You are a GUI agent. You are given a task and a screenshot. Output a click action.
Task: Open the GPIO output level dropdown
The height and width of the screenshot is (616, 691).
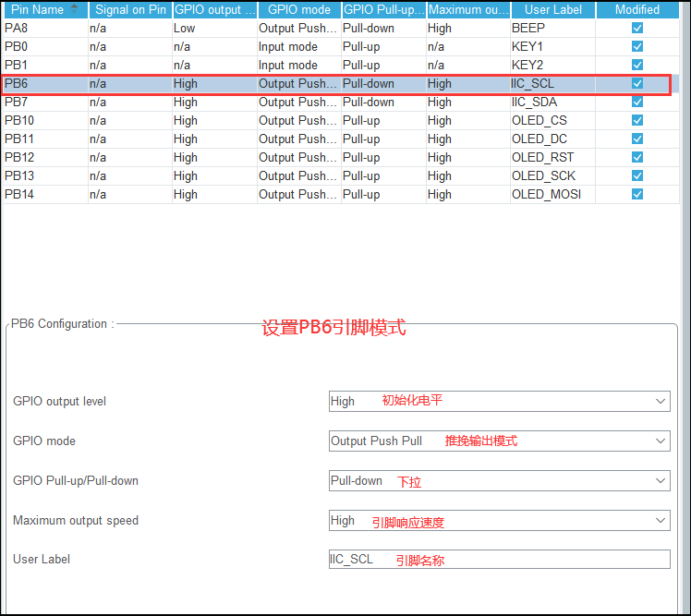499,401
